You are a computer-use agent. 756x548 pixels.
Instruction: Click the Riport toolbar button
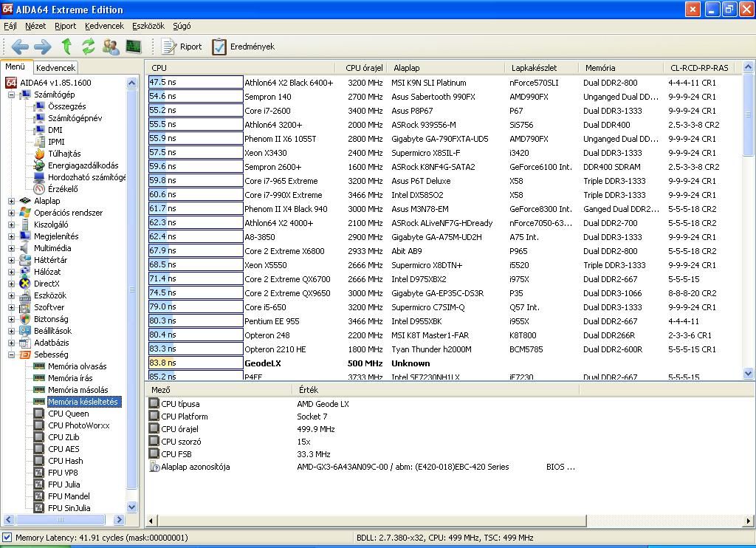182,47
